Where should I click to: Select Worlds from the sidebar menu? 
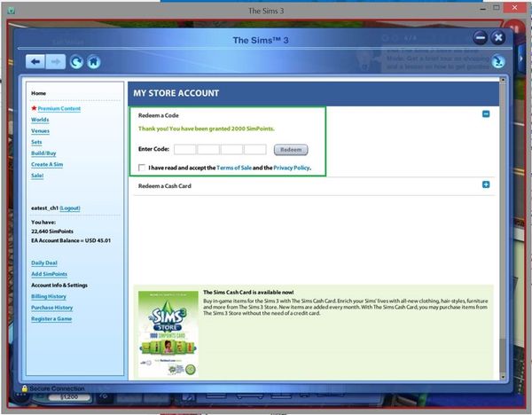pos(40,119)
